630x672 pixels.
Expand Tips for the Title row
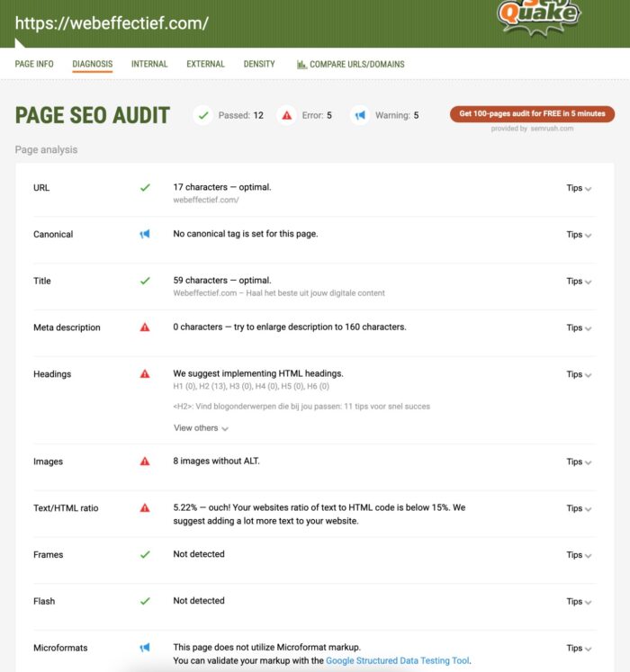point(579,282)
